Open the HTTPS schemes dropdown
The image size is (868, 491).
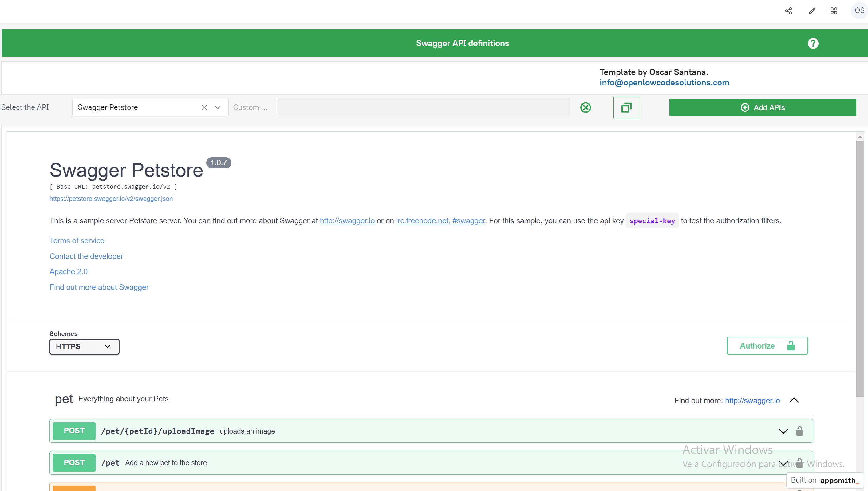tap(84, 346)
